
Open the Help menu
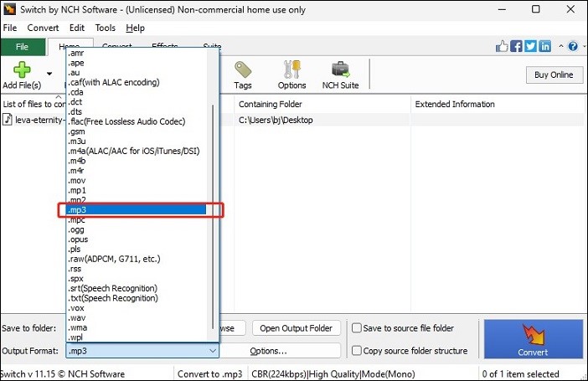tap(135, 28)
